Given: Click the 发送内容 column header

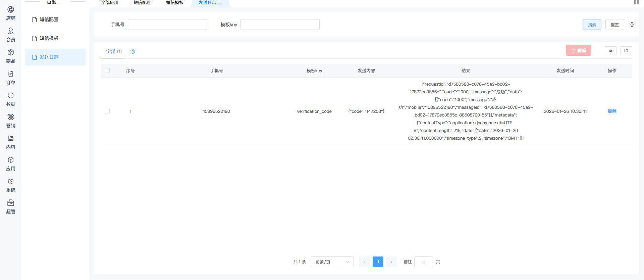Looking at the screenshot, I should (366, 71).
